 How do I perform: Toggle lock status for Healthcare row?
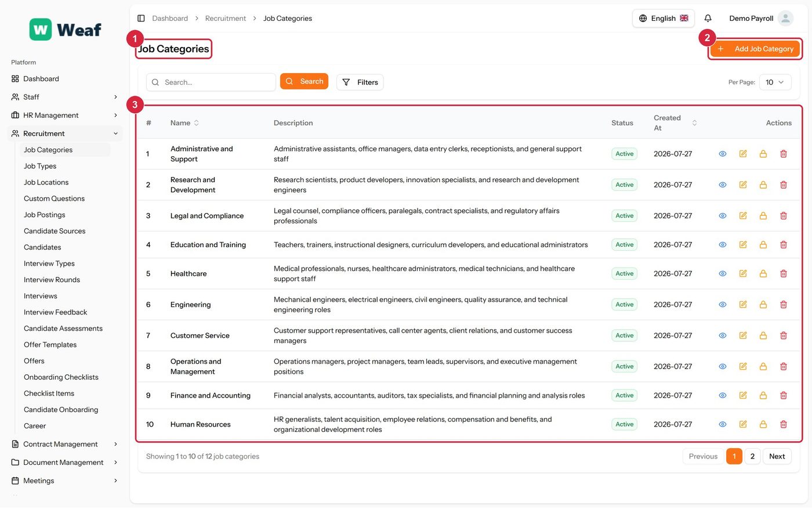763,274
